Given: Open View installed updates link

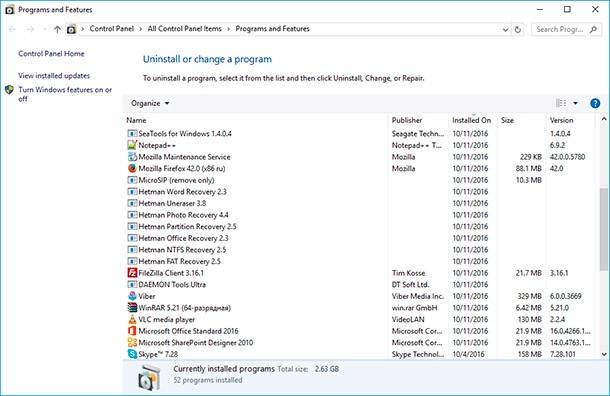Looking at the screenshot, I should (x=54, y=75).
